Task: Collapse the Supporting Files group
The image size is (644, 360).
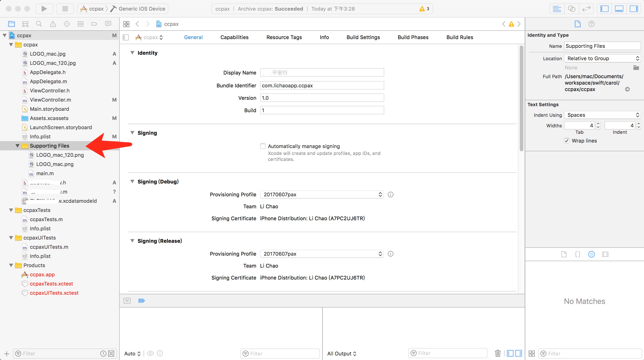Action: tap(17, 146)
